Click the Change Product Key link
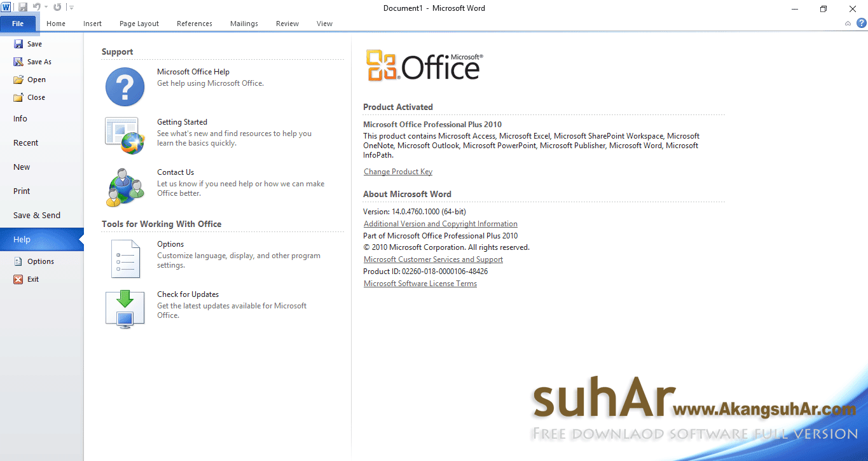 (398, 172)
